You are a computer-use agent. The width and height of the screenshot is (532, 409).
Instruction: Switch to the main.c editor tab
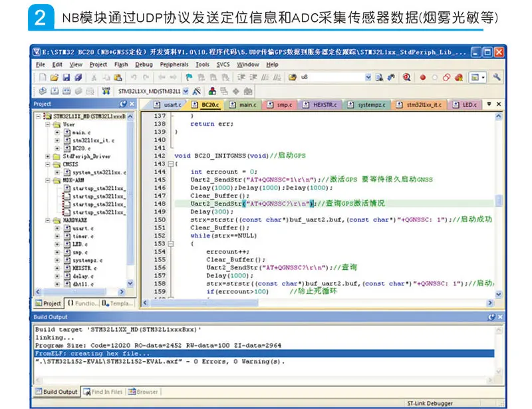pos(247,104)
